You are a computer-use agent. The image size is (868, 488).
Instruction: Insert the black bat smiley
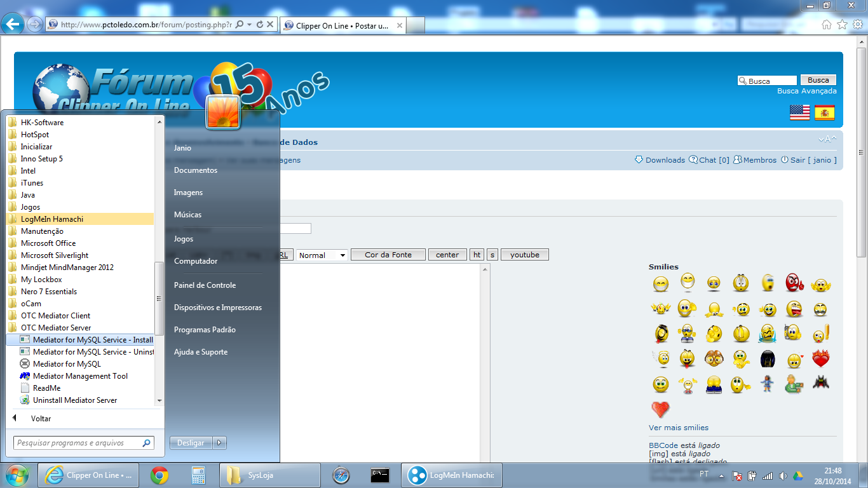coord(821,383)
